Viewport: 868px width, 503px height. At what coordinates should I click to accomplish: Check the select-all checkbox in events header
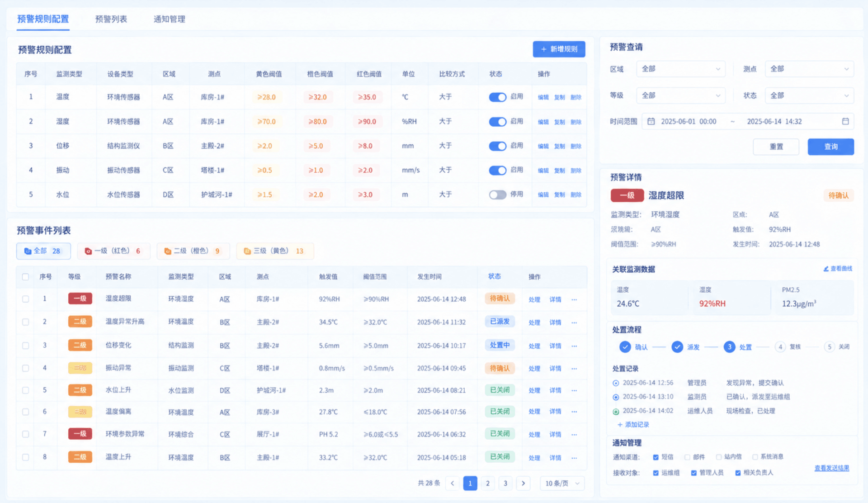click(25, 277)
